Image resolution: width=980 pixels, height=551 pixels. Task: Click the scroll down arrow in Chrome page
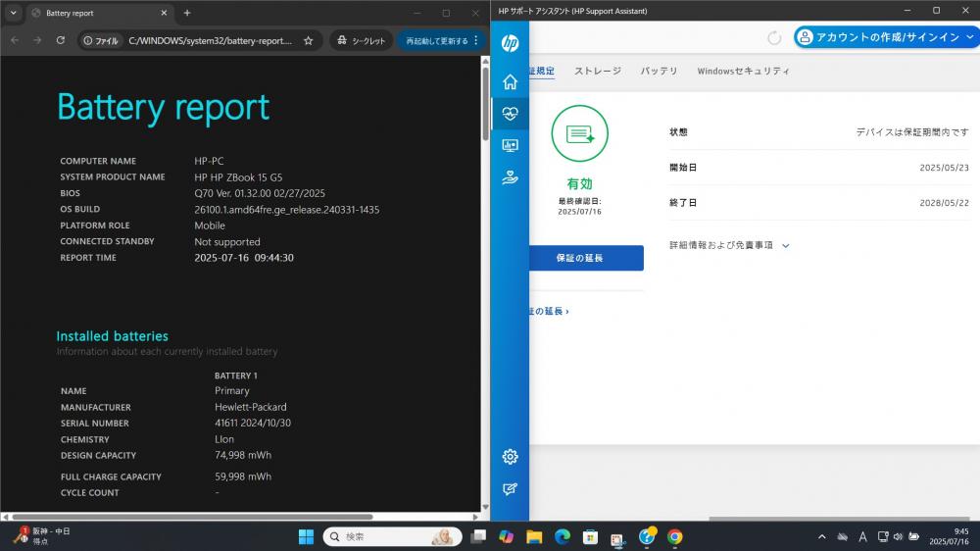(486, 507)
